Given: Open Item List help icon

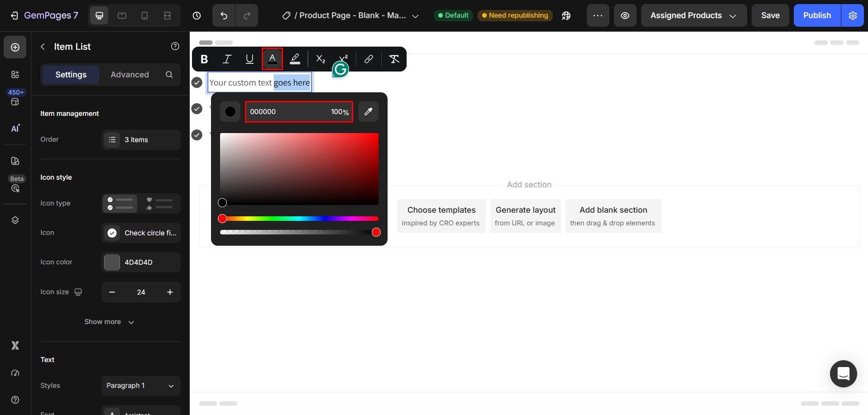Looking at the screenshot, I should tap(175, 46).
